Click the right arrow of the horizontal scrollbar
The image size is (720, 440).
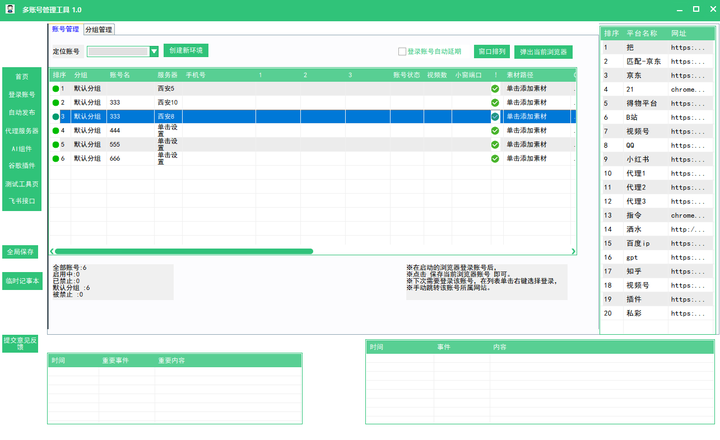click(573, 251)
